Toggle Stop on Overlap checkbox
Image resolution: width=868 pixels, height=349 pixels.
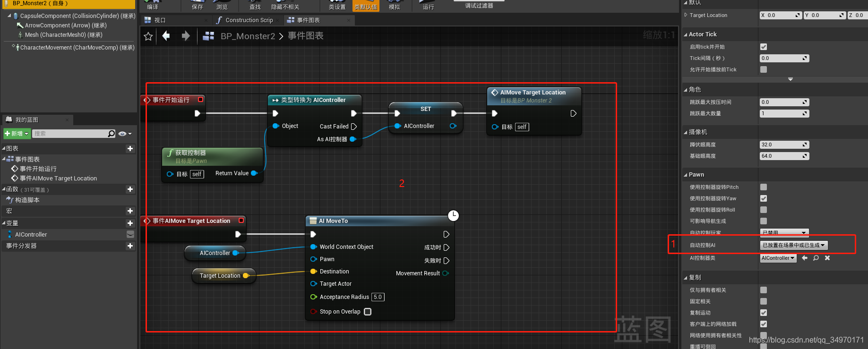pos(368,312)
